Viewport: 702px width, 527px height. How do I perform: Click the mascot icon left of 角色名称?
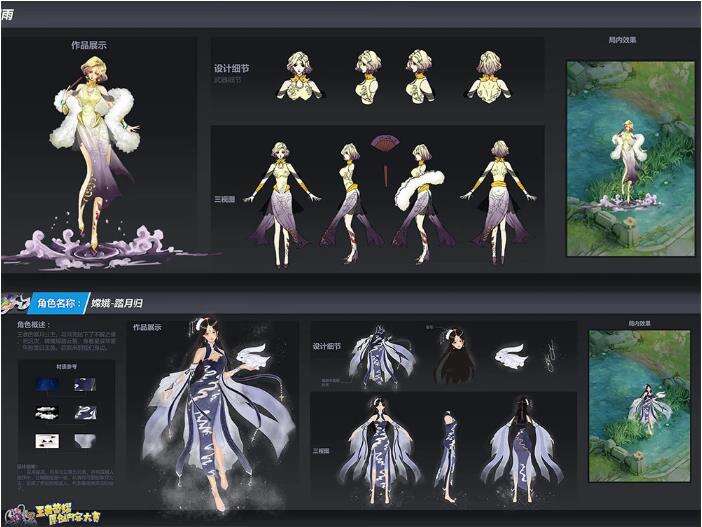[x=14, y=300]
